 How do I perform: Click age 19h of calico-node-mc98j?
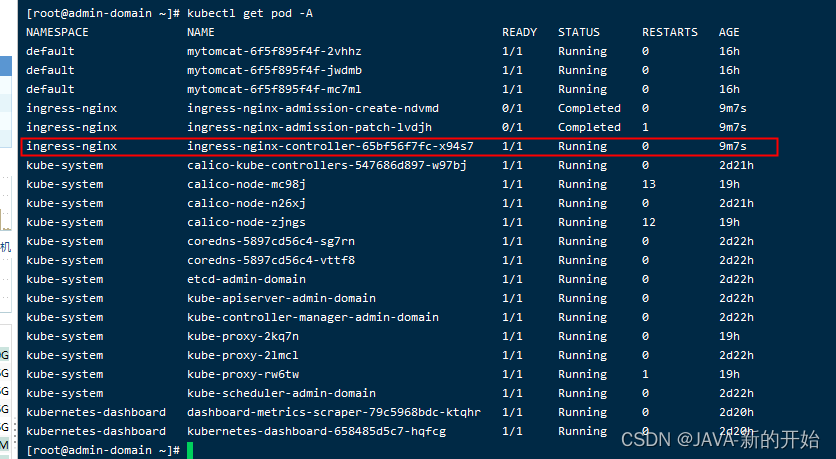point(729,184)
